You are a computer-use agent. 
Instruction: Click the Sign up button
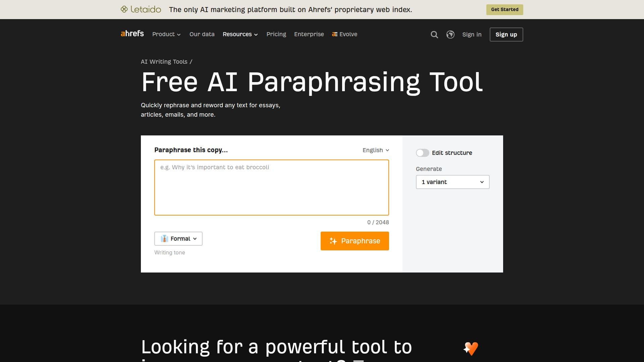[x=506, y=35]
